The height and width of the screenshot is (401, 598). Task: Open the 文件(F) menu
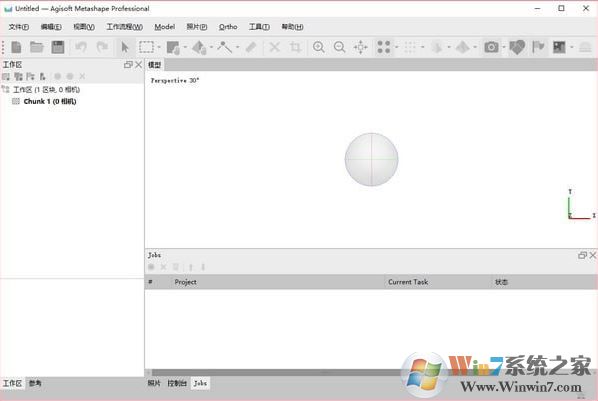(19, 27)
